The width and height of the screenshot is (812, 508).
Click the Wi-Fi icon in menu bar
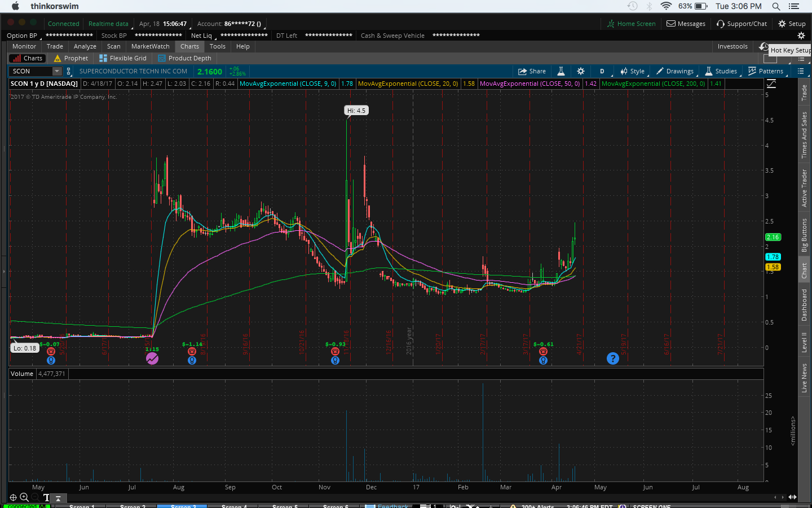pyautogui.click(x=666, y=6)
